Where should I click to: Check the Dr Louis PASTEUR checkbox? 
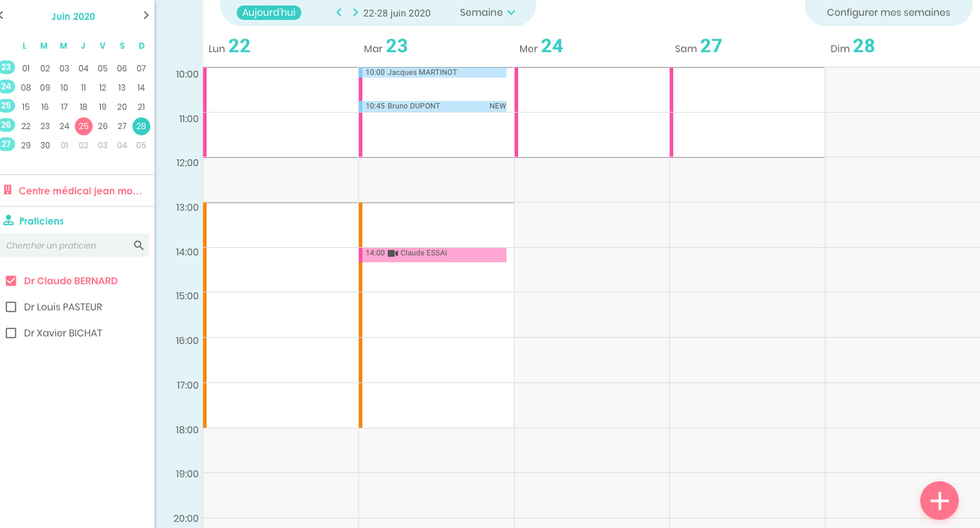point(11,307)
